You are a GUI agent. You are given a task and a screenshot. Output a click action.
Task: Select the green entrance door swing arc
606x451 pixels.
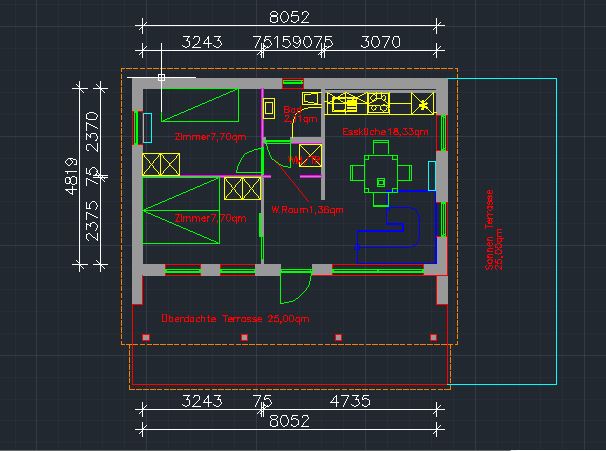(296, 287)
